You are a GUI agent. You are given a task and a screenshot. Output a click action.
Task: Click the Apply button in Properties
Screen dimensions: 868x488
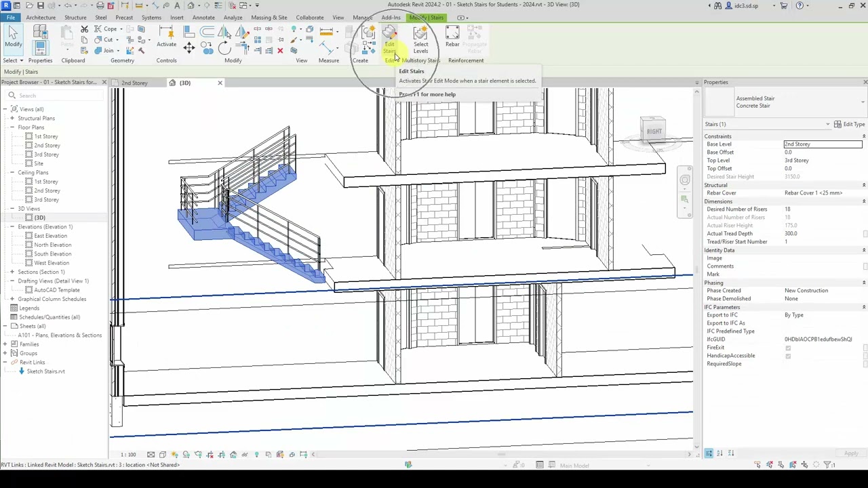[851, 453]
